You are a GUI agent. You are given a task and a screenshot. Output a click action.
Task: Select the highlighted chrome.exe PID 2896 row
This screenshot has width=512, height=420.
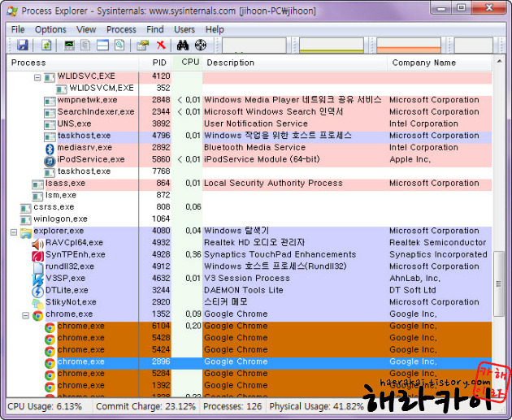tap(249, 363)
